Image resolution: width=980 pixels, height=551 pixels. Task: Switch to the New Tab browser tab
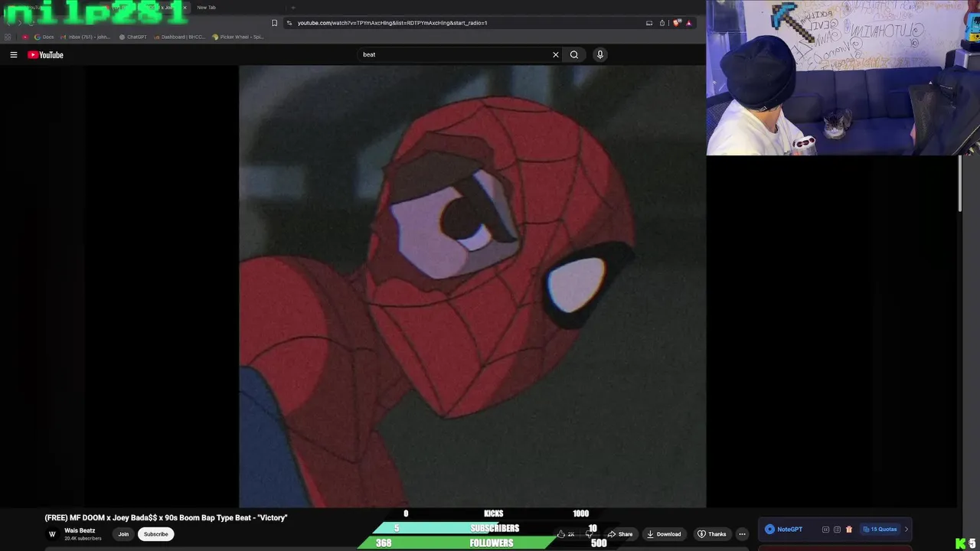click(x=206, y=8)
